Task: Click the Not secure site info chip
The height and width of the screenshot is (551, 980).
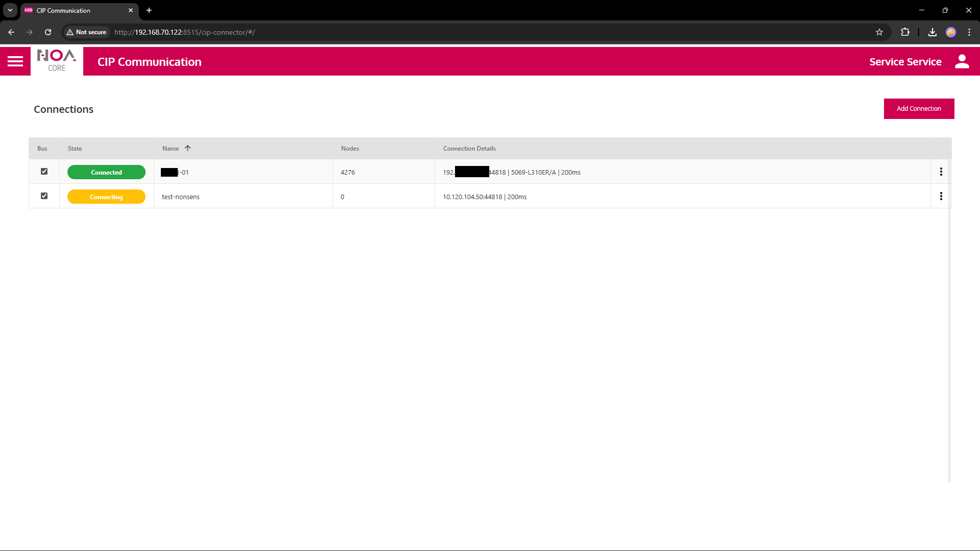Action: (86, 32)
